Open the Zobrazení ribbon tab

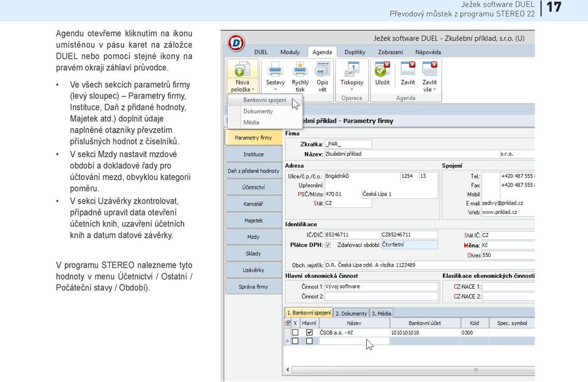coord(390,52)
